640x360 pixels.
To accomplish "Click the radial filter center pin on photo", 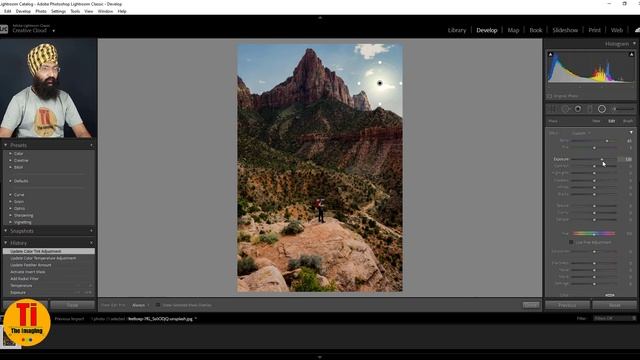I will (x=380, y=83).
